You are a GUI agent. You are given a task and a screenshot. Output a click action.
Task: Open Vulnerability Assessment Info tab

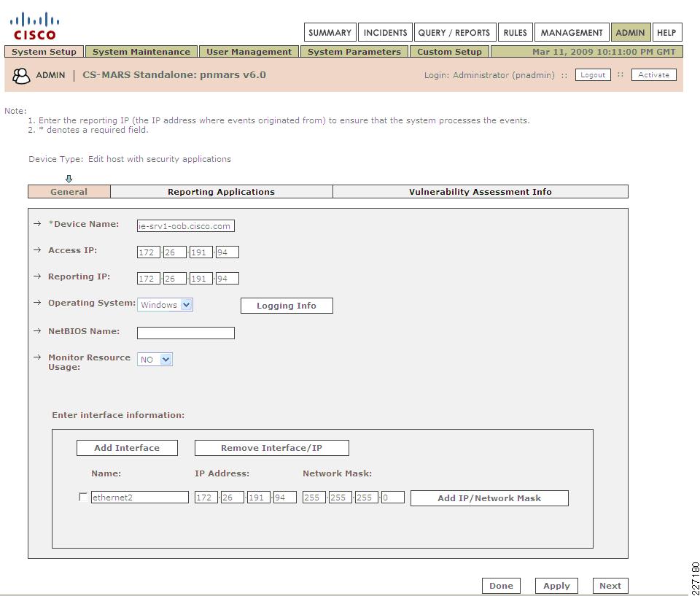(481, 192)
